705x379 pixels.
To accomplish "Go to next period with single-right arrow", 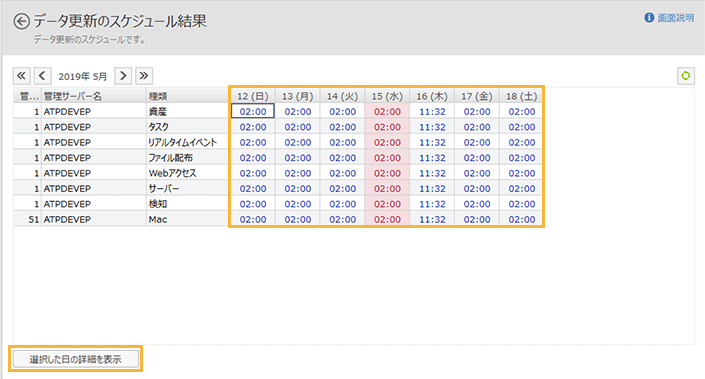I will click(x=123, y=76).
